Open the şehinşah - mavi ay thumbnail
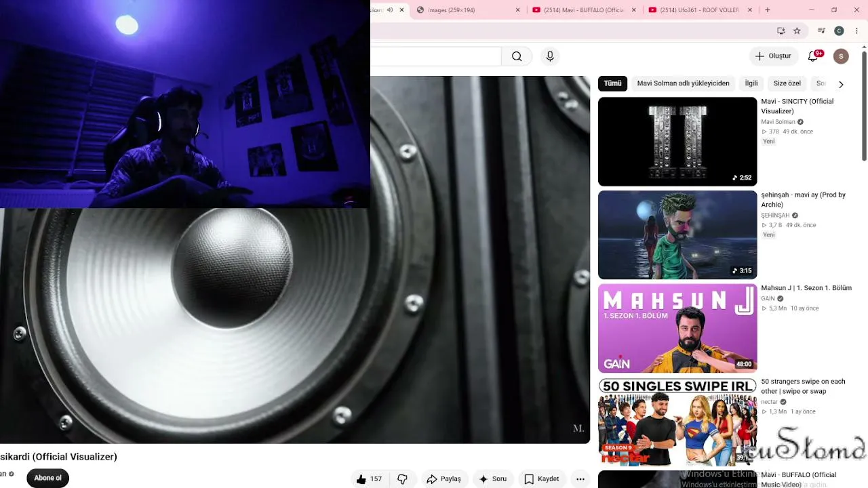868x488 pixels. point(677,235)
